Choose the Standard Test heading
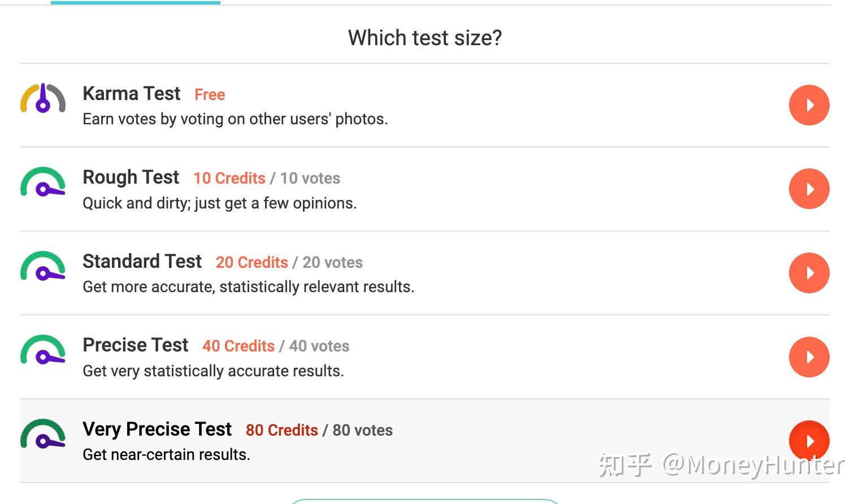The image size is (867, 504). pos(142,262)
